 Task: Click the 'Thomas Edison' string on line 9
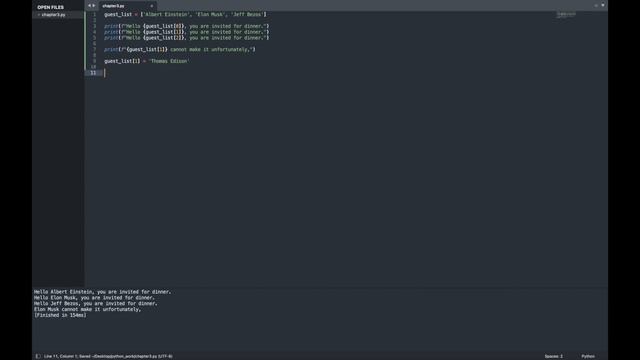169,61
